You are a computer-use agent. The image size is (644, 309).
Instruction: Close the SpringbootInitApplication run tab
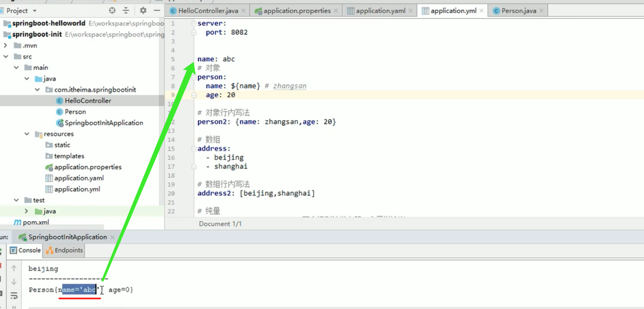pyautogui.click(x=112, y=237)
